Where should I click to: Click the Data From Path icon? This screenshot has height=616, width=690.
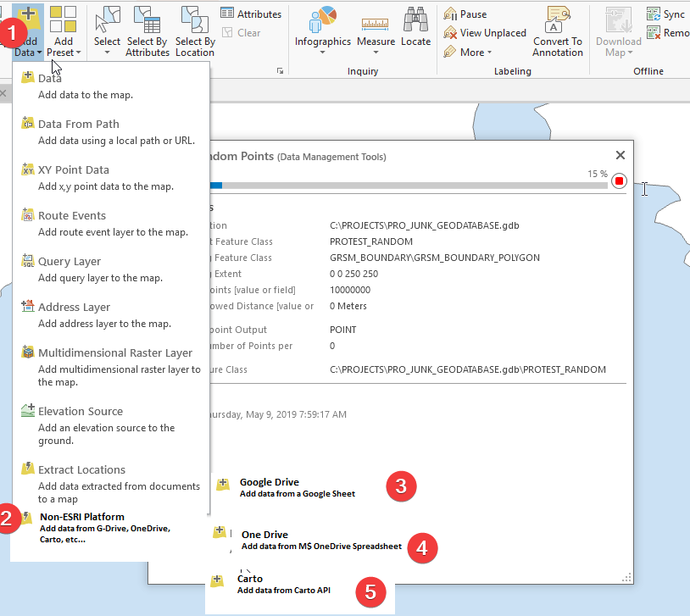(28, 123)
